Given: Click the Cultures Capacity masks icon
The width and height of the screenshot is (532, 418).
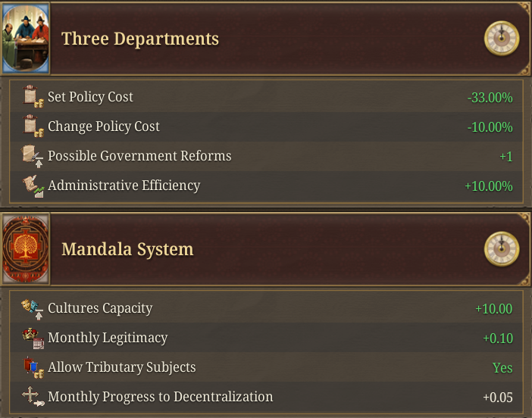Looking at the screenshot, I should 33,308.
